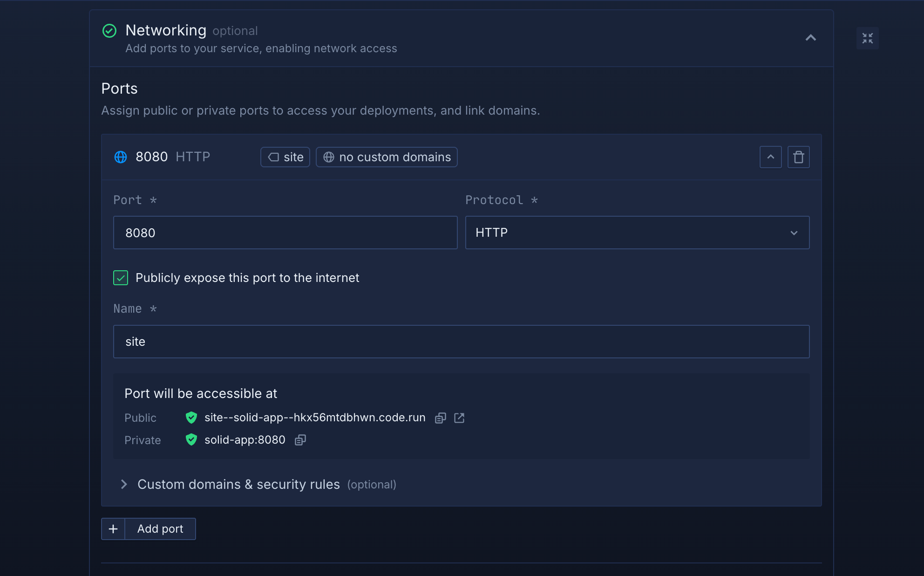This screenshot has width=924, height=576.
Task: Click the no custom domains badge
Action: pyautogui.click(x=387, y=157)
